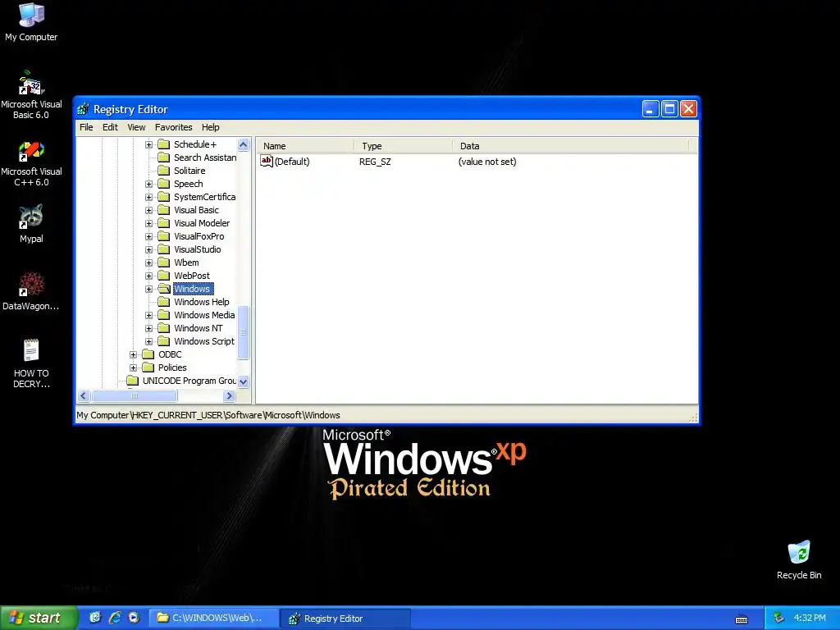Open the View menu
The width and height of the screenshot is (840, 630).
click(136, 127)
